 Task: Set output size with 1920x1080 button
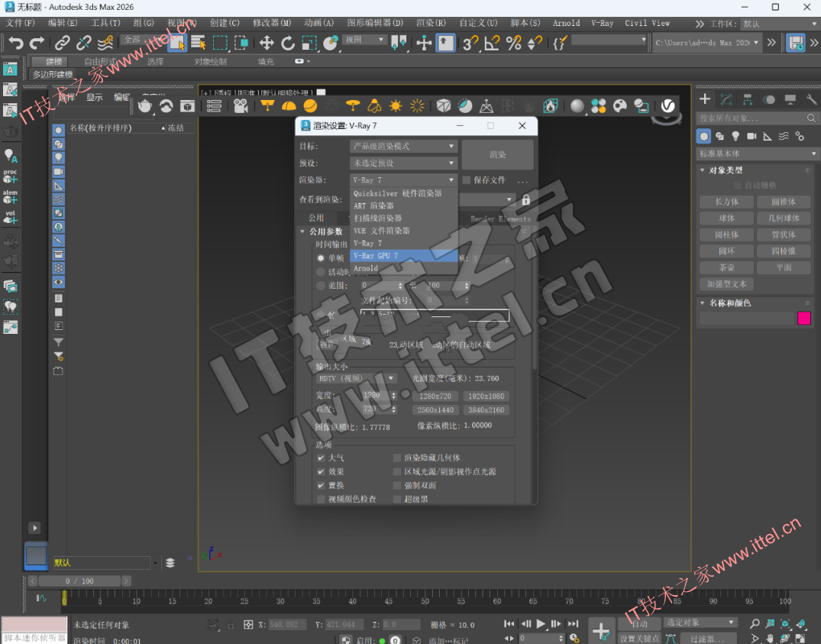coord(486,396)
